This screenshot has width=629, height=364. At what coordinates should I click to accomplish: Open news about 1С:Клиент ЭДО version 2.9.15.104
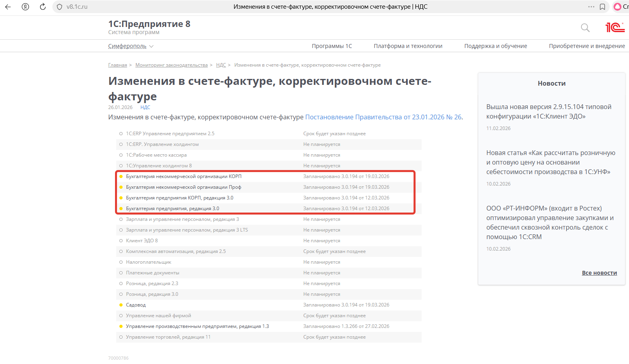click(x=548, y=111)
